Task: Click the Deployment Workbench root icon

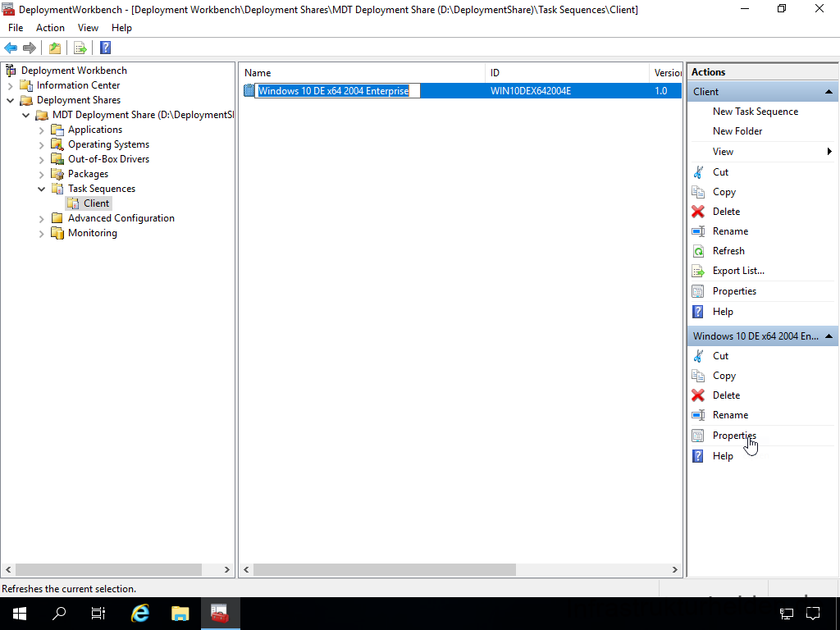Action: coord(11,71)
